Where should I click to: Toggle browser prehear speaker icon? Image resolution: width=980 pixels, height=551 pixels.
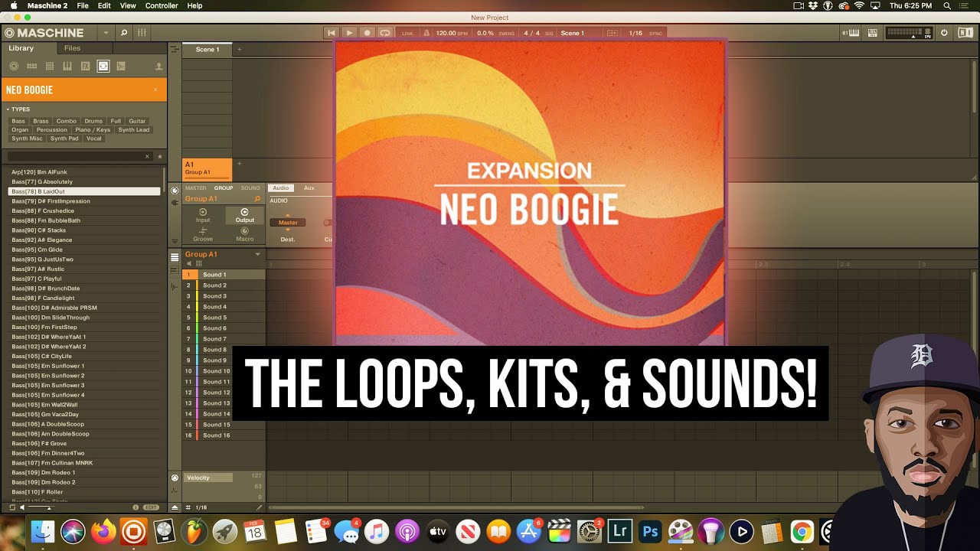tap(23, 507)
